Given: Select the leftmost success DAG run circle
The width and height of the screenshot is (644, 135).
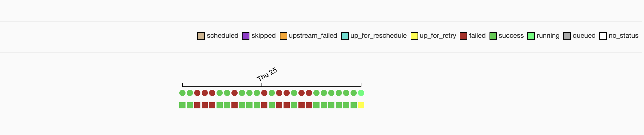Looking at the screenshot, I should (x=182, y=93).
